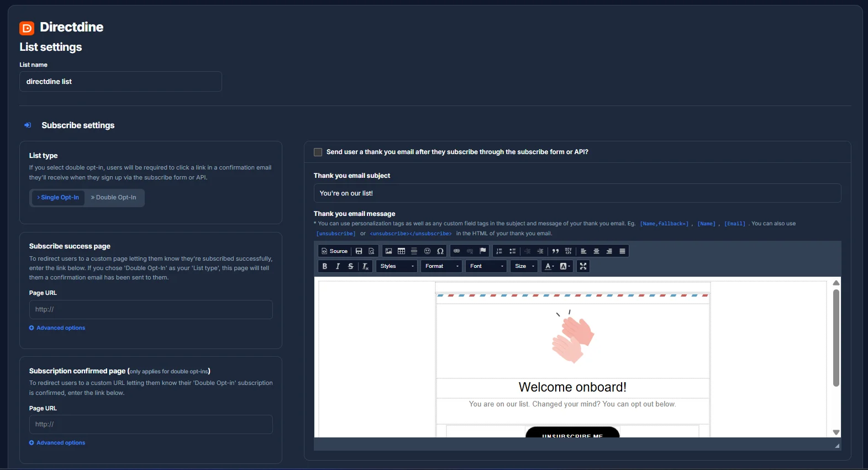Click the Subscription confirmed Page URL field

coord(151,425)
